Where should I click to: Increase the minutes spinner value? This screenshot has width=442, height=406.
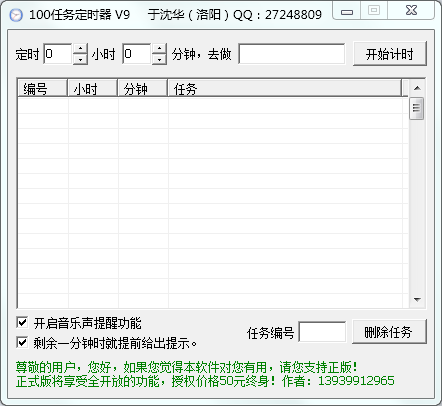(159, 49)
